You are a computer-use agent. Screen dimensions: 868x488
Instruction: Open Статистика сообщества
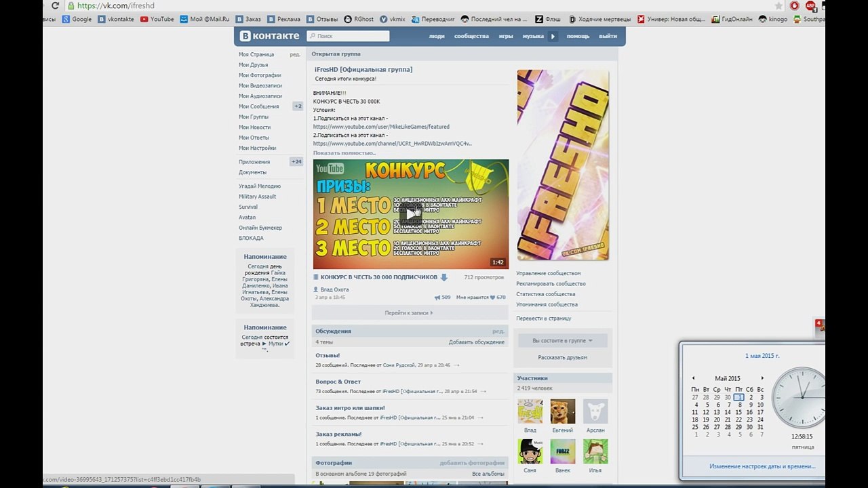[546, 294]
